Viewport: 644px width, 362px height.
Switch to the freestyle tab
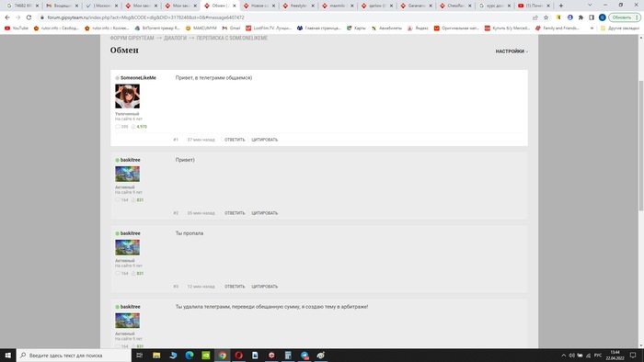(x=299, y=6)
